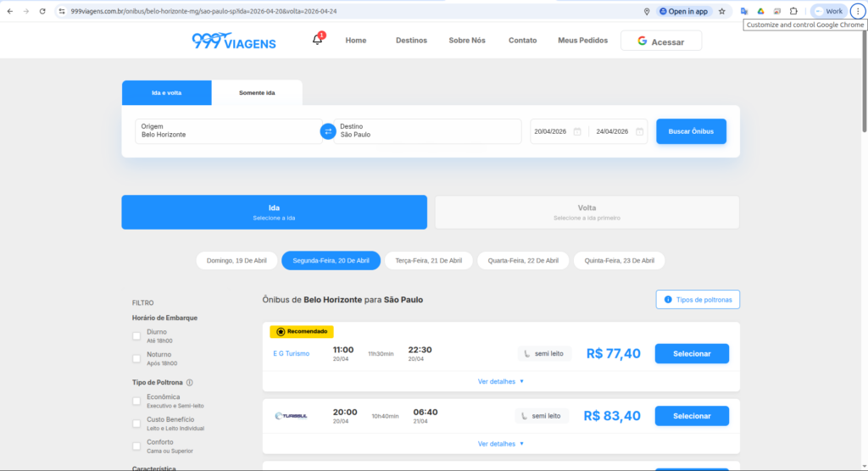This screenshot has height=471, width=868.
Task: Reload the page in browser
Action: [x=42, y=11]
